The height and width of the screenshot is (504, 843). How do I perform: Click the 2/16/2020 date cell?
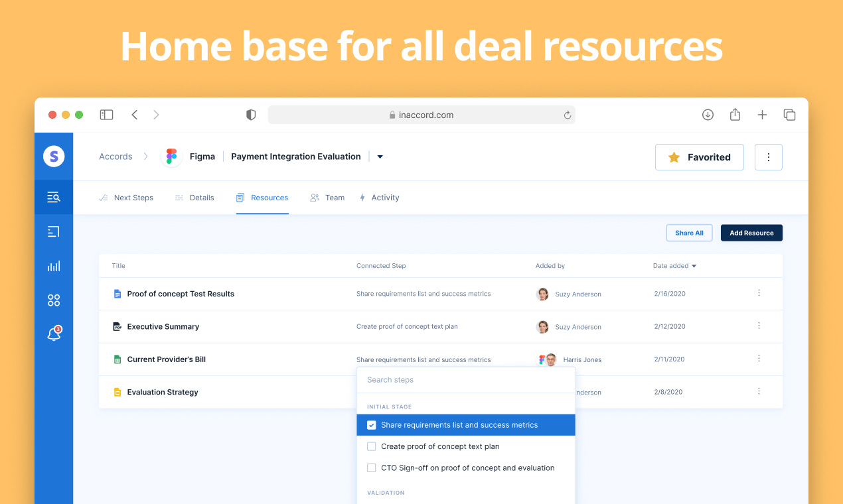(669, 293)
